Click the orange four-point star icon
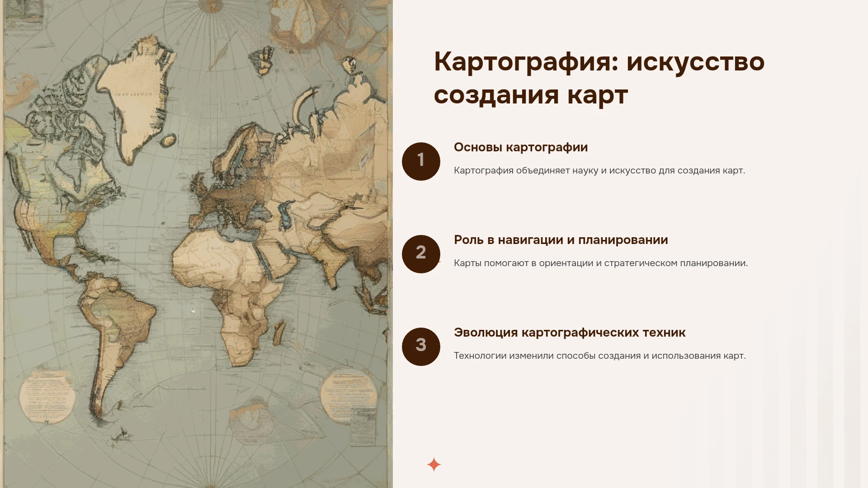Screen dimensions: 868x488 (434, 465)
